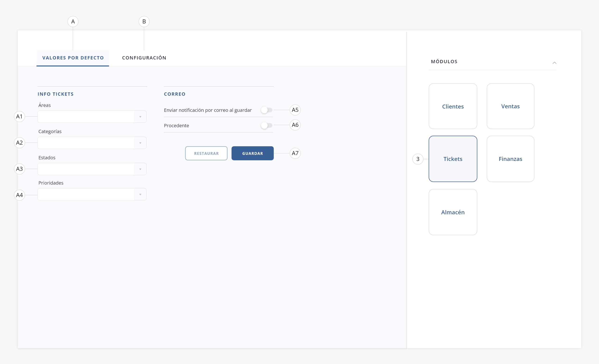The width and height of the screenshot is (599, 364).
Task: Click the A7 annotation marker beside Guardar
Action: pyautogui.click(x=295, y=153)
